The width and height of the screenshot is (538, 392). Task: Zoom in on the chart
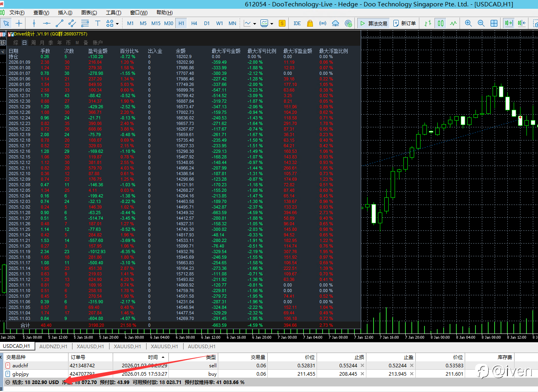click(468, 23)
